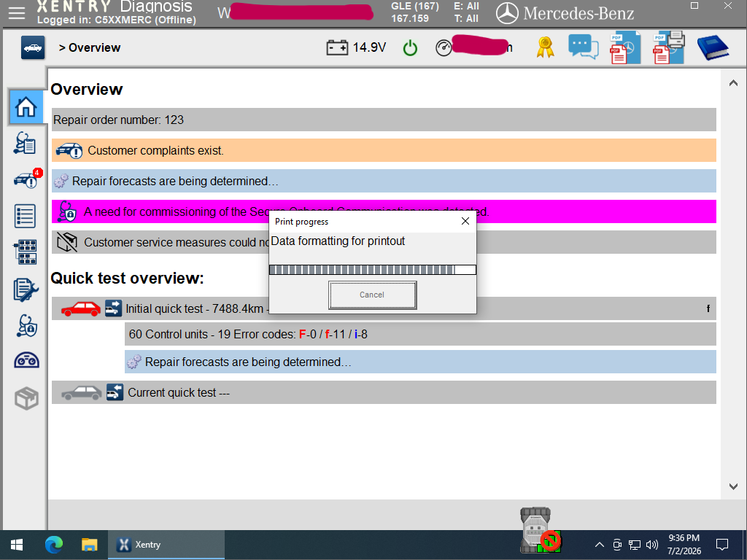This screenshot has width=747, height=560.
Task: Open the Windows notification center
Action: point(722,545)
